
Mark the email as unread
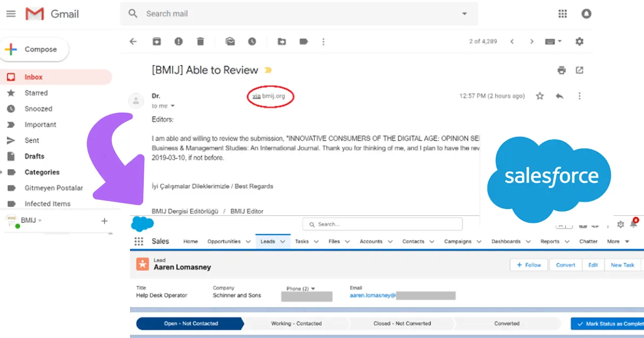pyautogui.click(x=230, y=42)
